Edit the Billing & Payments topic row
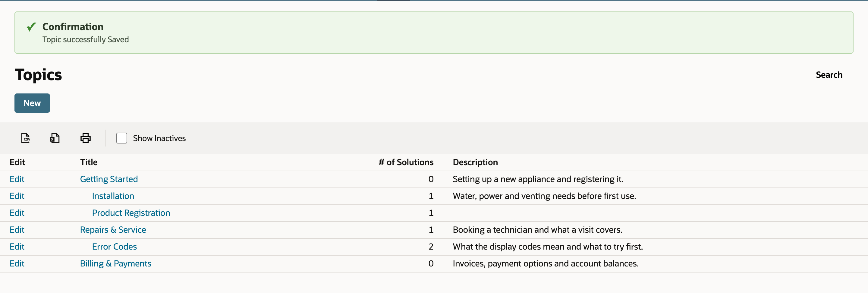Image resolution: width=868 pixels, height=293 pixels. pos(17,263)
